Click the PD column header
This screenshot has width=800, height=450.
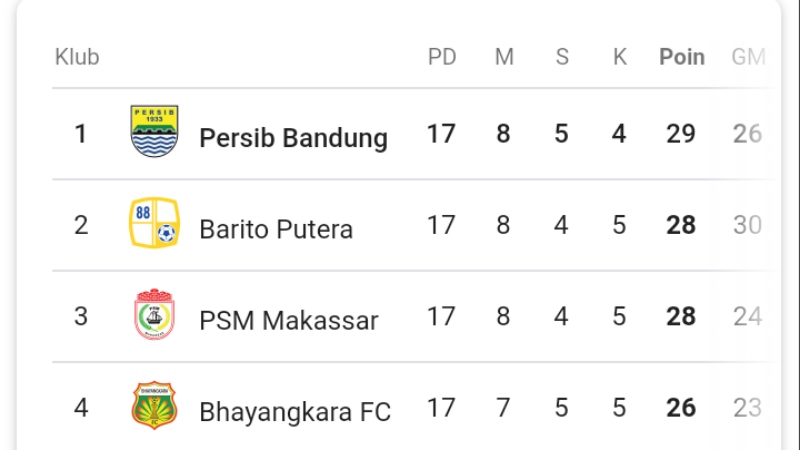[x=442, y=57]
